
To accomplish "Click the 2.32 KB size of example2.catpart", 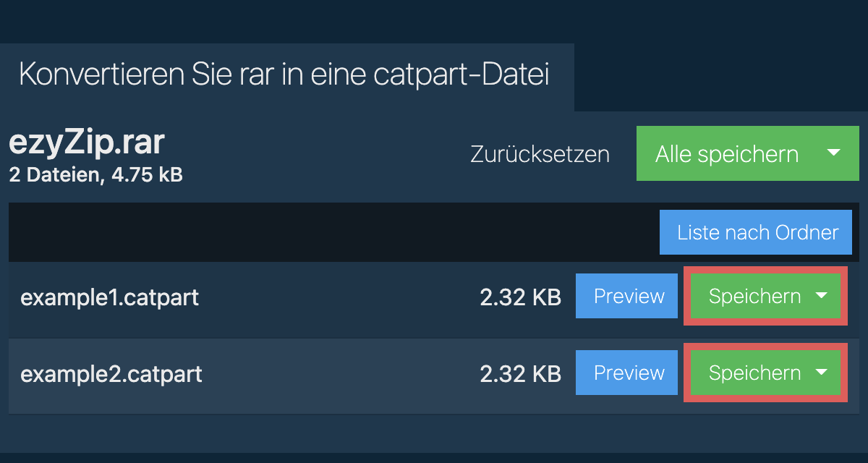I will tap(520, 374).
